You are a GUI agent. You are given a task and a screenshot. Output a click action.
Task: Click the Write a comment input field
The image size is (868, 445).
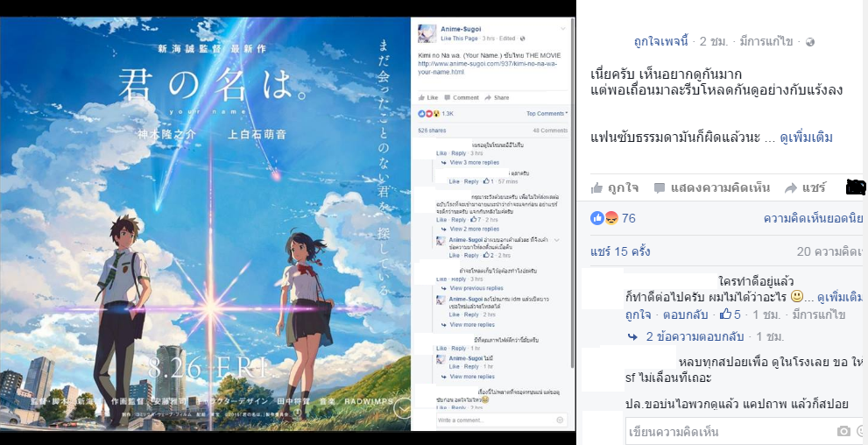tap(501, 420)
